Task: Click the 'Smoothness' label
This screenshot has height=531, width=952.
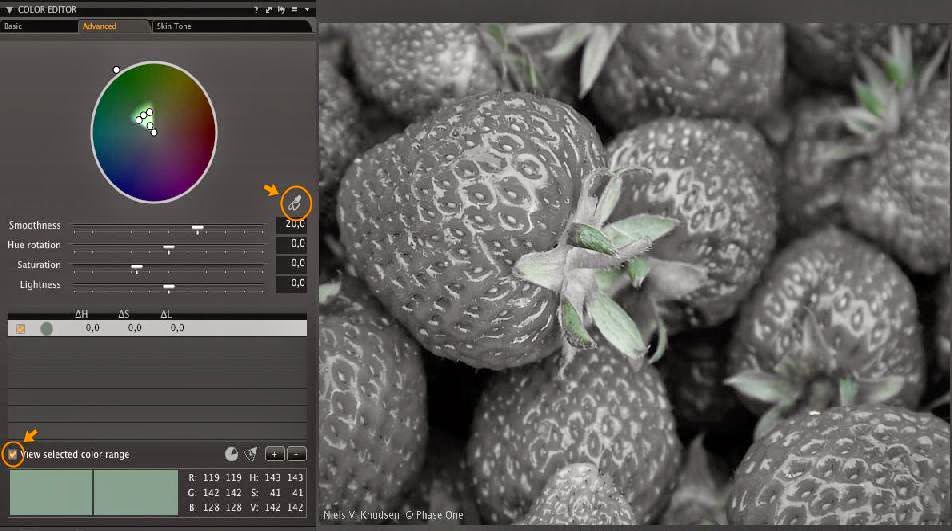Action: (35, 225)
